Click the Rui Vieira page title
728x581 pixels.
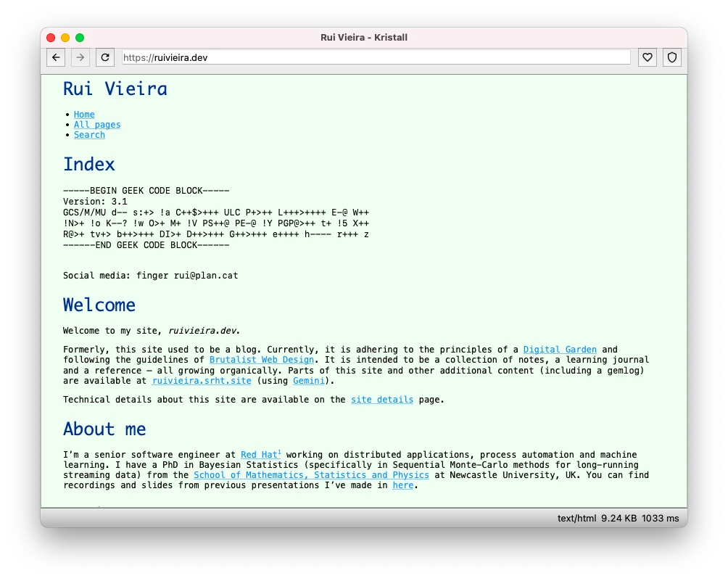[x=115, y=88]
